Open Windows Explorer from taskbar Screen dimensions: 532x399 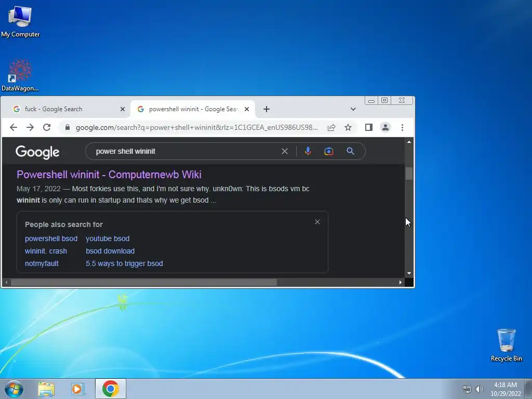point(46,389)
